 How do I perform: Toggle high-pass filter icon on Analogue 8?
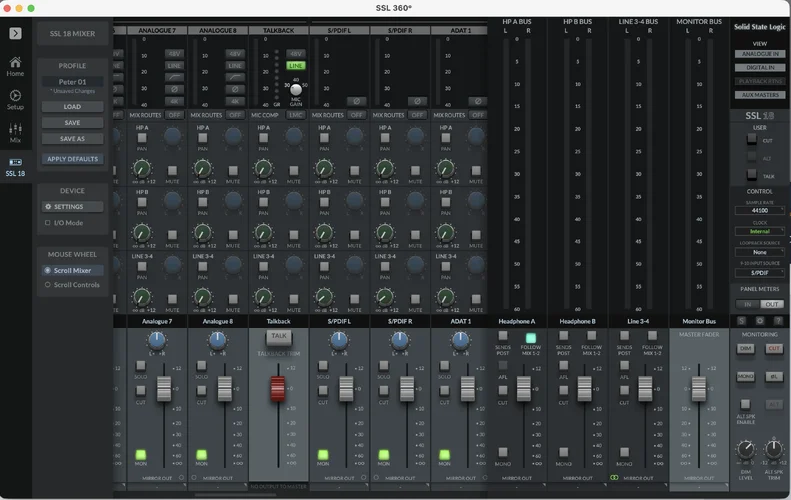[x=235, y=77]
